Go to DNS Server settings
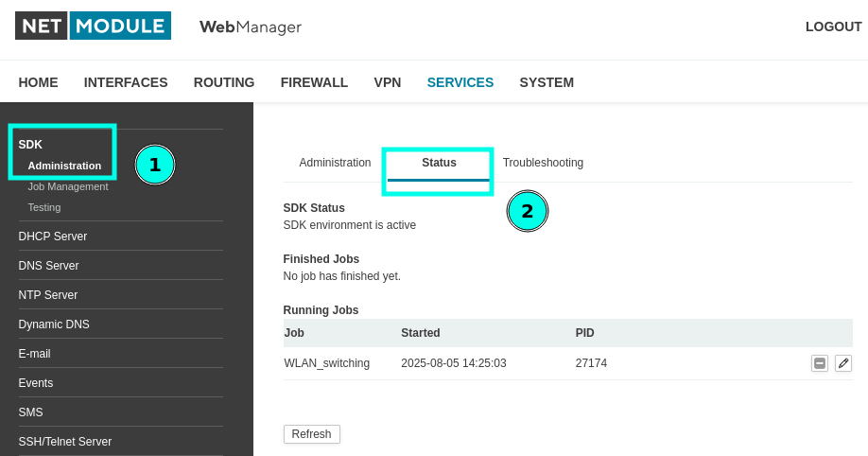 [x=49, y=266]
